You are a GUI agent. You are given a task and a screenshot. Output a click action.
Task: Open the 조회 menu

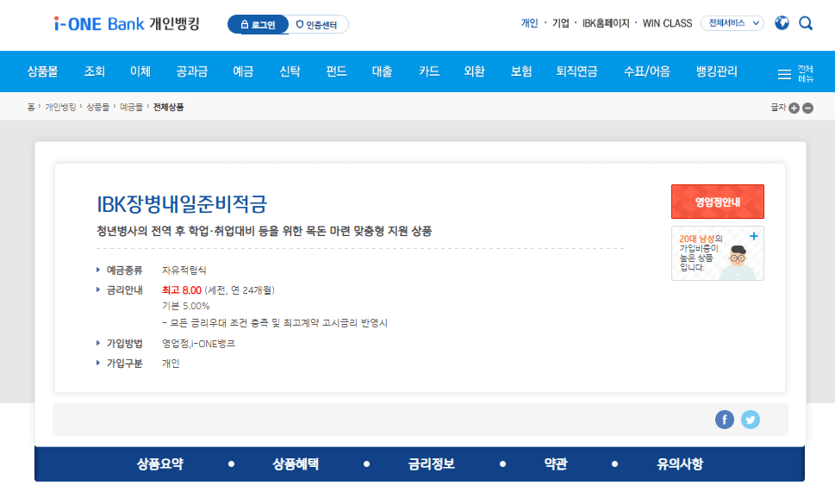tap(94, 72)
